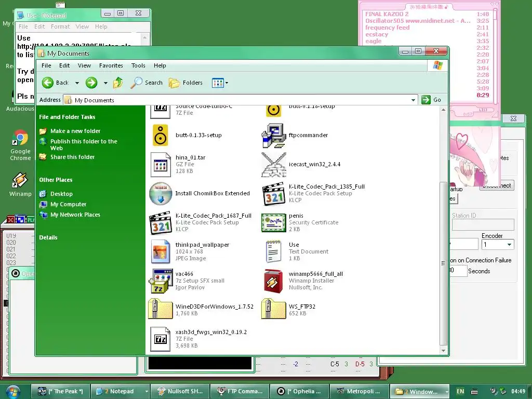Select 'FINAL KAZOO 2' playlist entry
532x399 pixels.
point(387,14)
